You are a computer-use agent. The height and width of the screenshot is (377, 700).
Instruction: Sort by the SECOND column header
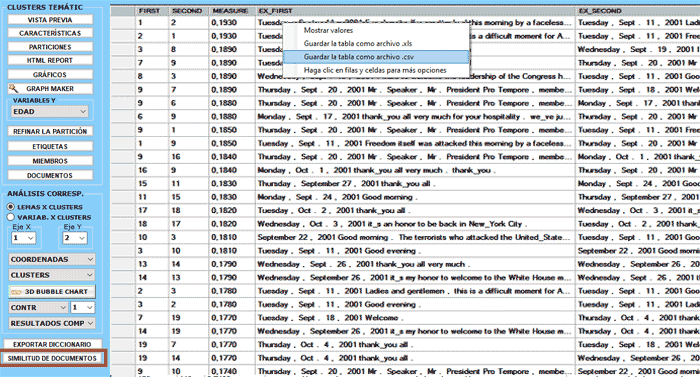tap(189, 11)
